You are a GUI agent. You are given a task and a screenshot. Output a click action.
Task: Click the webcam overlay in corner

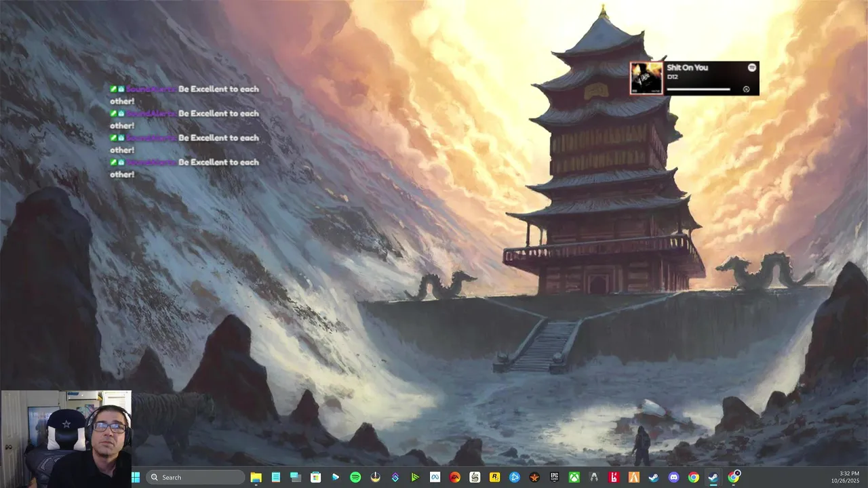[x=66, y=439]
